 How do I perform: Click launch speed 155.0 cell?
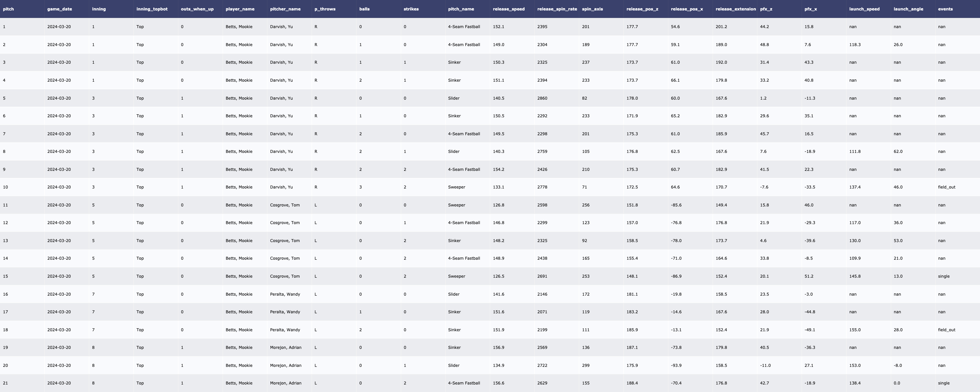(855, 330)
